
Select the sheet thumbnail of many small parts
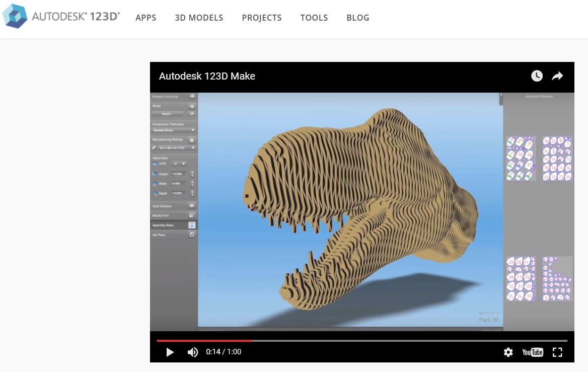coord(557,279)
